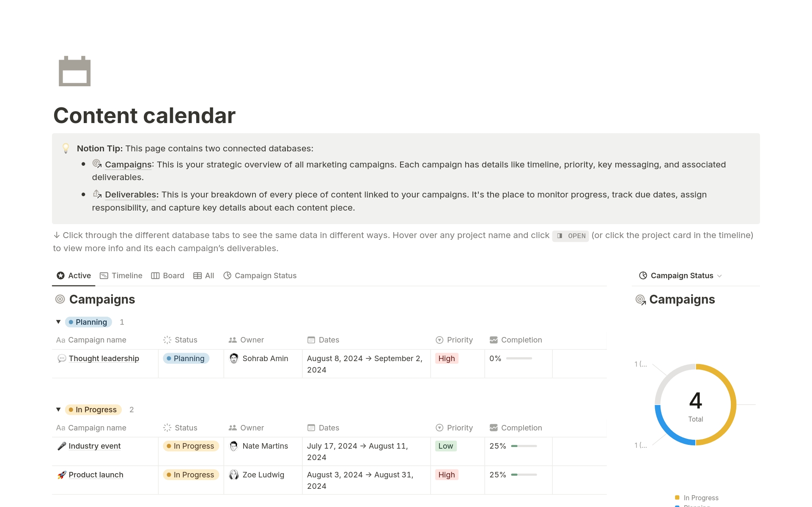Collapse the Planning group
The width and height of the screenshot is (812, 507).
click(58, 322)
